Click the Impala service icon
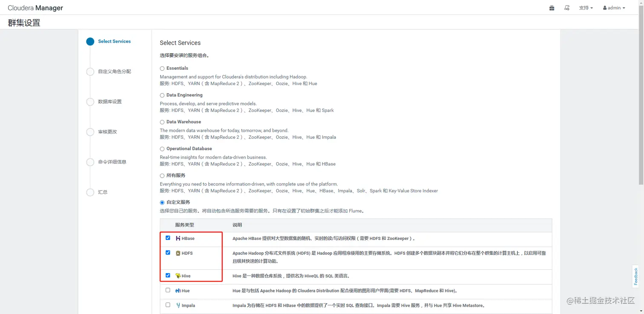Screen dimensions: 644x314 178,305
